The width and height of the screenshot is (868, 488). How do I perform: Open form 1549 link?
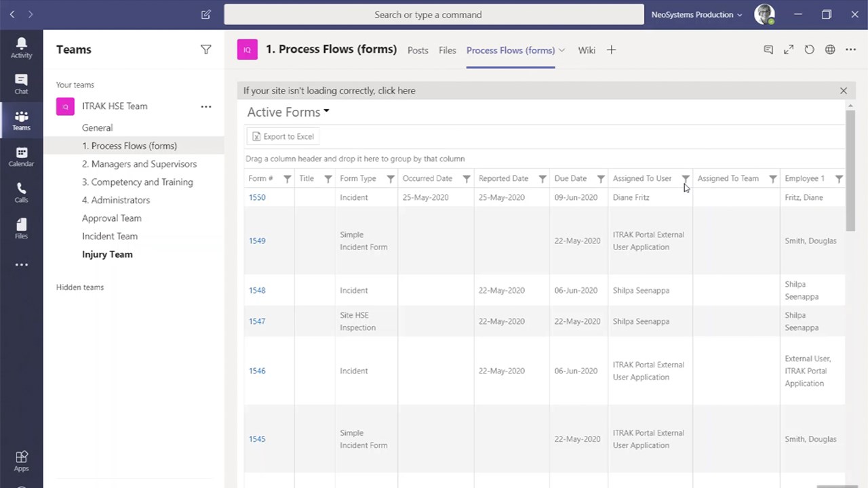[x=257, y=241]
